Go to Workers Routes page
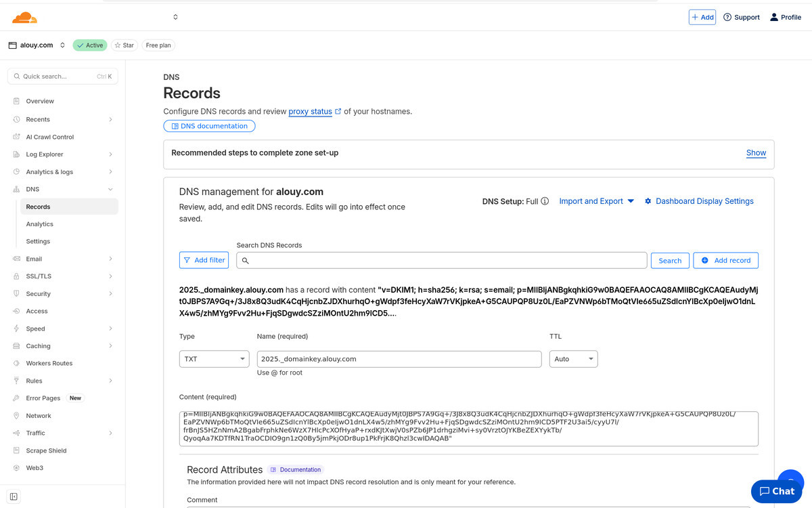 pos(49,364)
